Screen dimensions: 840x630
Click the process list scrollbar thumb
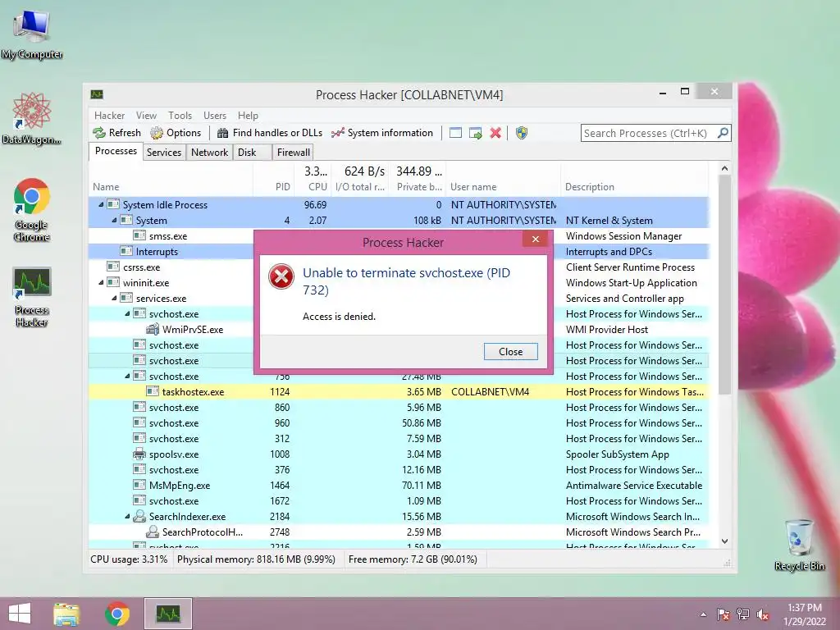tap(725, 285)
